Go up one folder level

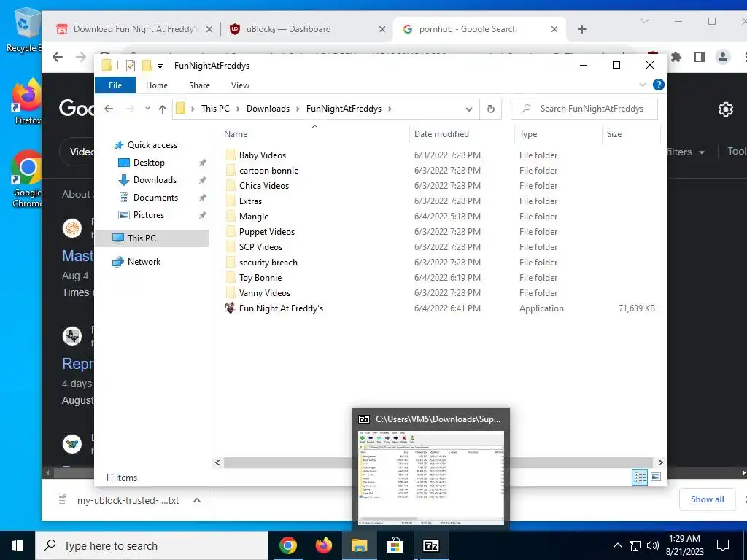[x=163, y=109]
